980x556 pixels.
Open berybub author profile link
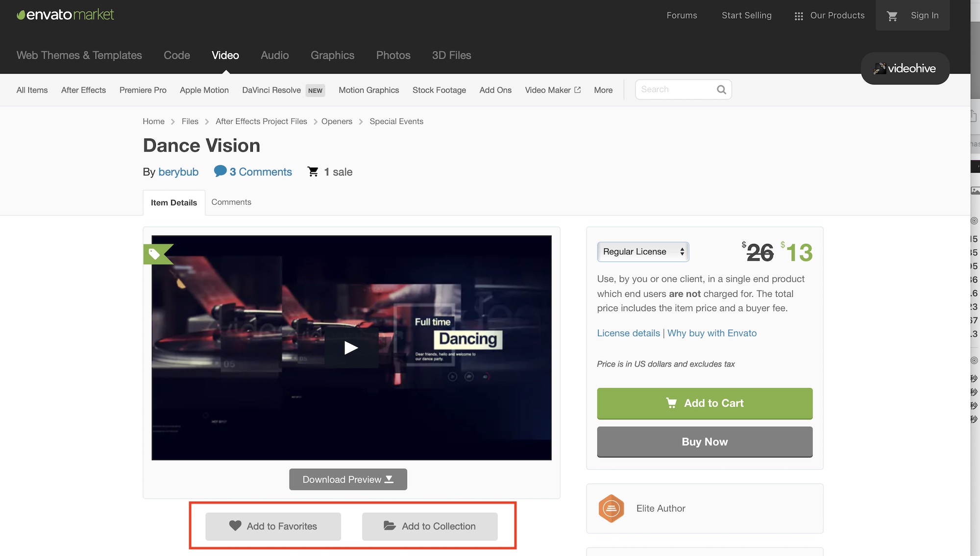coord(178,172)
